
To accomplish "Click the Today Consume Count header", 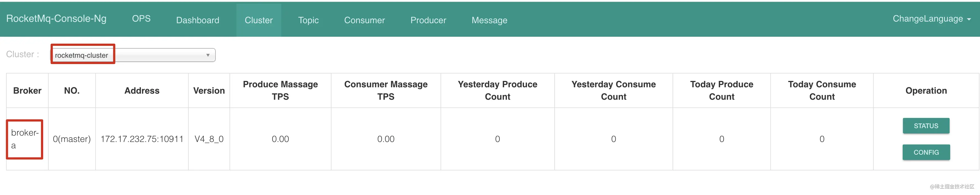I will (x=822, y=91).
